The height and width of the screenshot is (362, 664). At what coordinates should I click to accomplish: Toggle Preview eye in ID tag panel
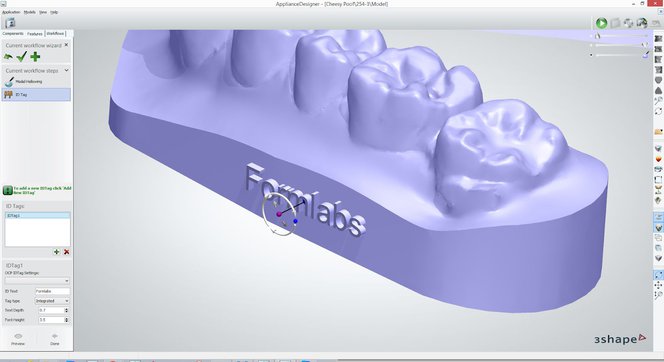click(x=18, y=339)
